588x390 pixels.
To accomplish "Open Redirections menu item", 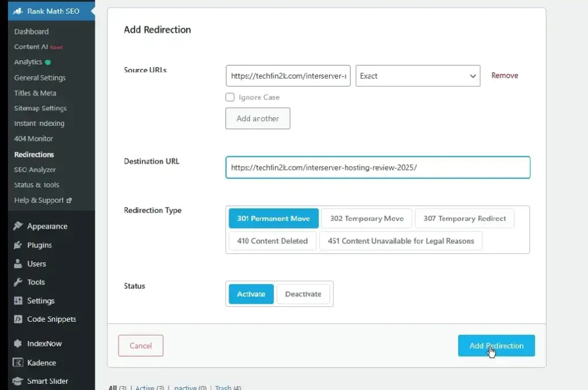I will (x=34, y=155).
